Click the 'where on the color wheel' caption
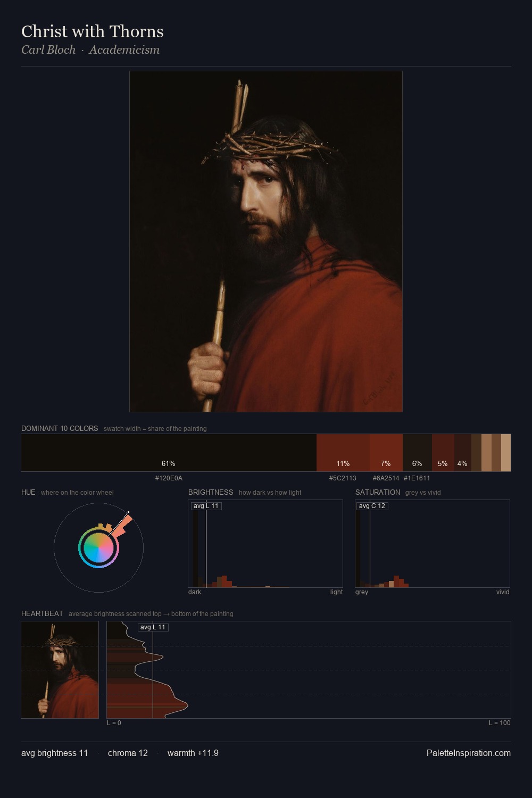The width and height of the screenshot is (532, 798). pyautogui.click(x=77, y=493)
